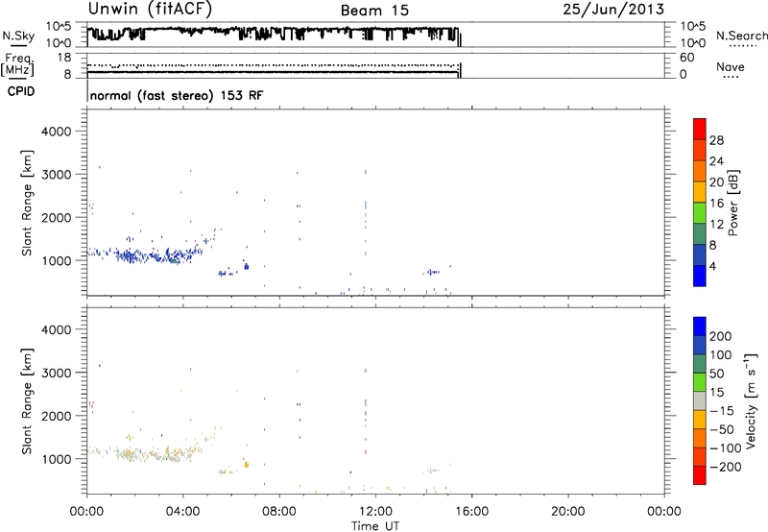Click the "CPID" row label

21,91
